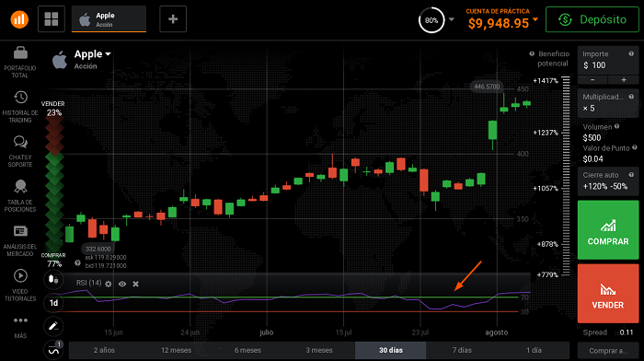Open the Multiplicador x5 selector
Image resolution: width=644 pixels, height=361 pixels.
tap(608, 103)
